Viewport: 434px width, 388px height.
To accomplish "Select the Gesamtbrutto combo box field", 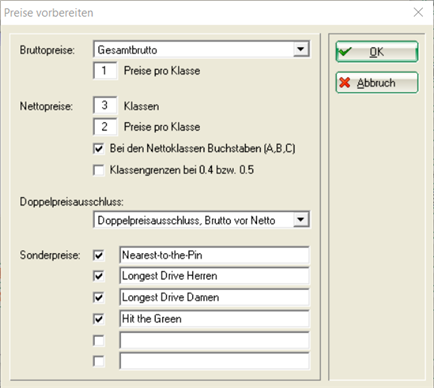I will point(201,49).
